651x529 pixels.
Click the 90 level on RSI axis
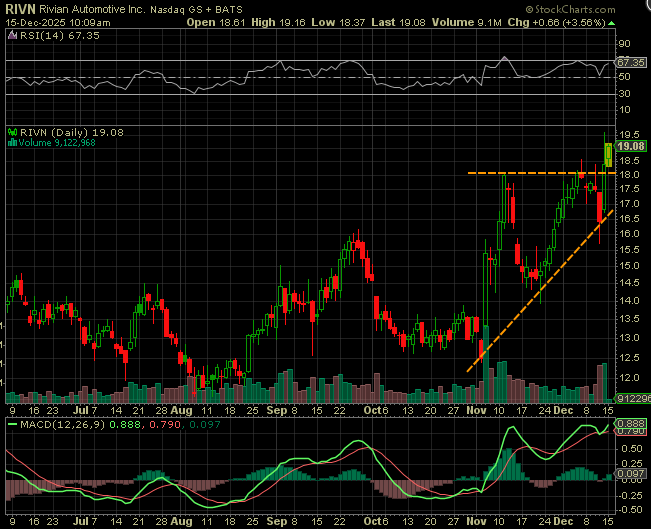point(624,44)
